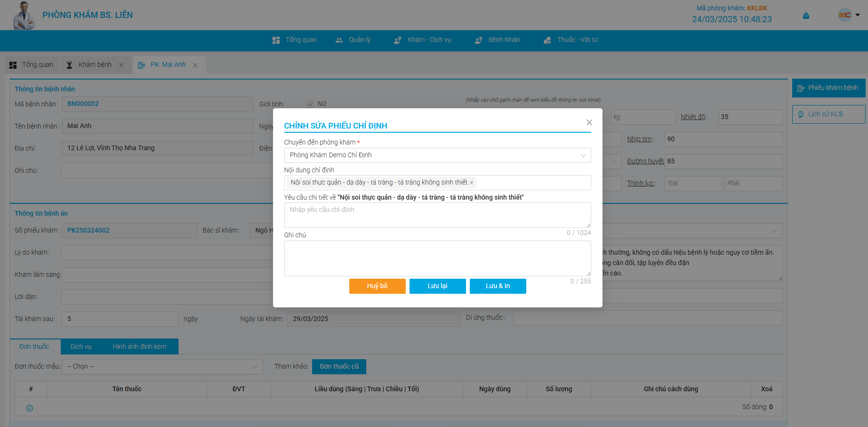Click the Số lượng column header
Image resolution: width=868 pixels, height=427 pixels.
559,389
